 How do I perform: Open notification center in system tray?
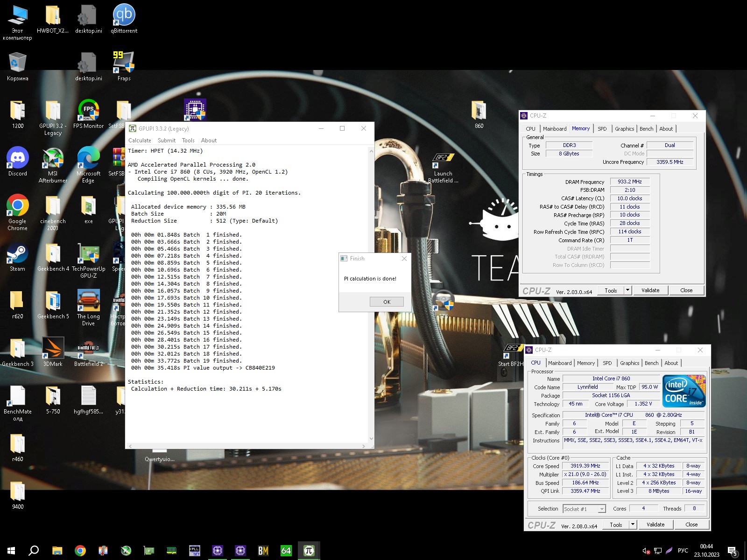[x=733, y=551]
